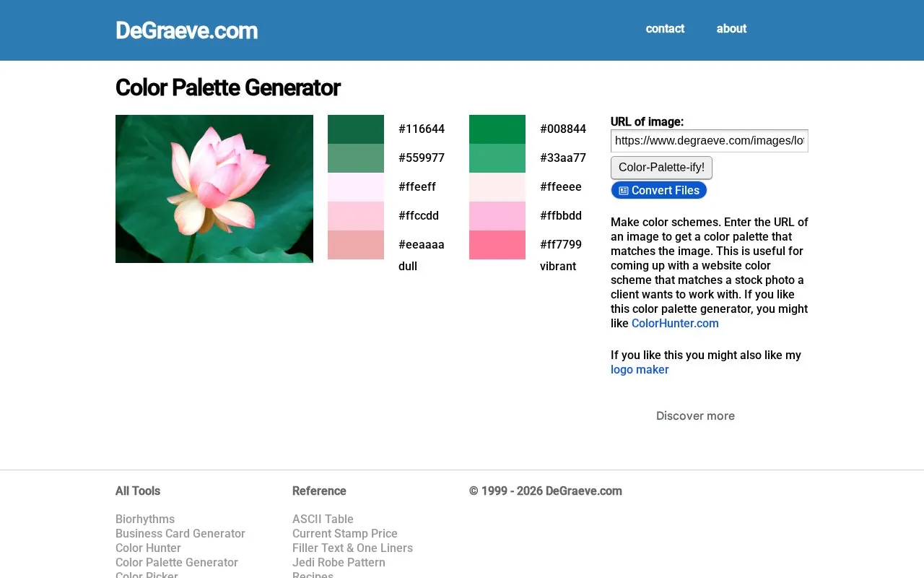Open Jedi Robe Pattern reference
924x578 pixels.
pyautogui.click(x=339, y=563)
